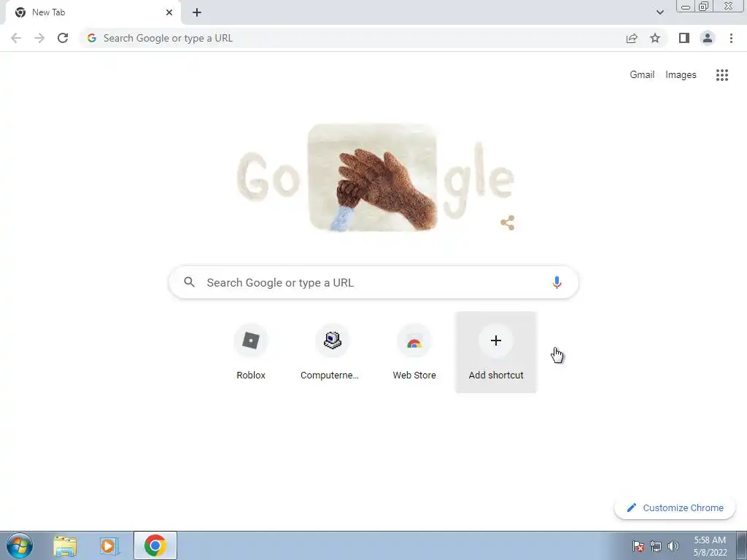Expand the tab search dropdown arrow

click(659, 13)
